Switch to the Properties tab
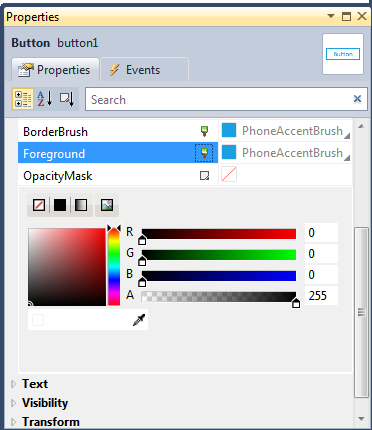372x430 pixels. point(55,70)
